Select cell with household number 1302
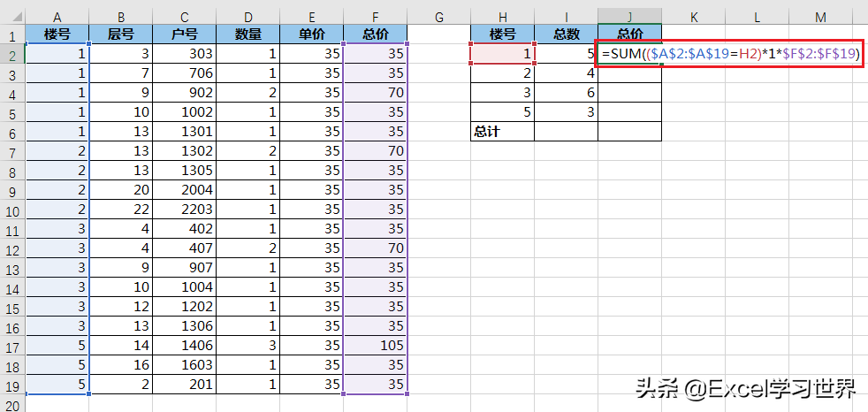 pyautogui.click(x=185, y=150)
